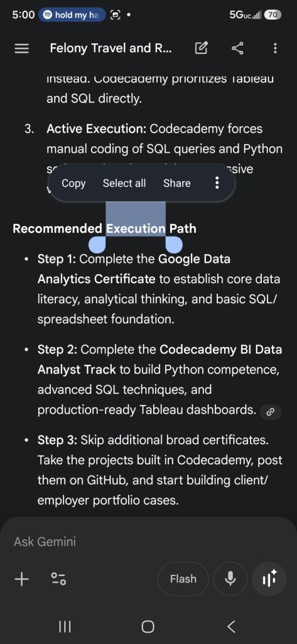Tap the Spotify now-playing status pill
The image size is (297, 644).
point(70,15)
